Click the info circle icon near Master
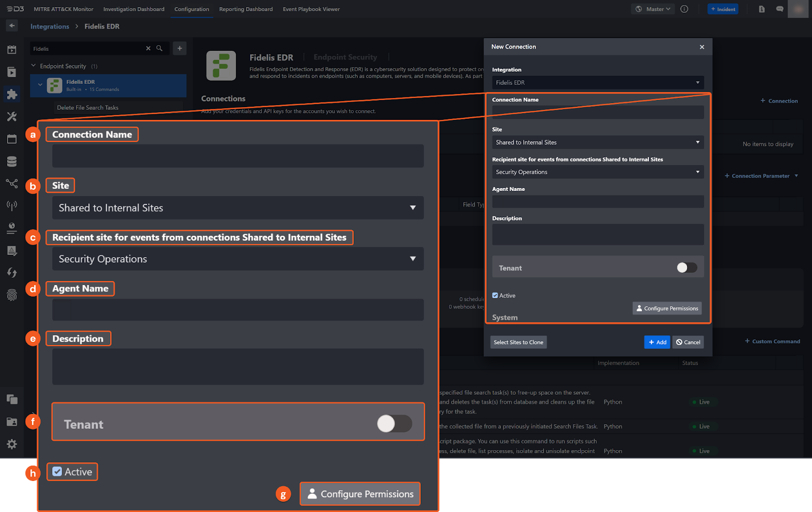Screen dimensions: 812x512 (x=684, y=9)
